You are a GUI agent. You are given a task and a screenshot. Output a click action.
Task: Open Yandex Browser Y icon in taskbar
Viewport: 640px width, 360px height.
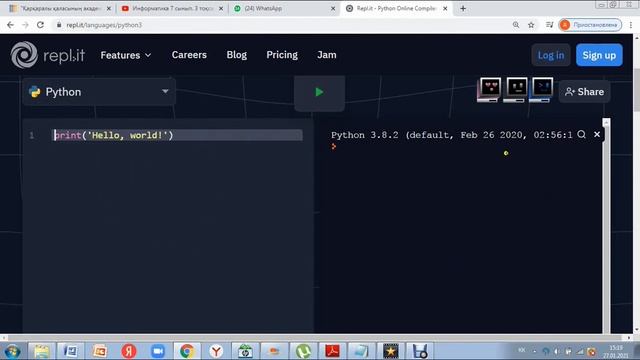(x=216, y=351)
